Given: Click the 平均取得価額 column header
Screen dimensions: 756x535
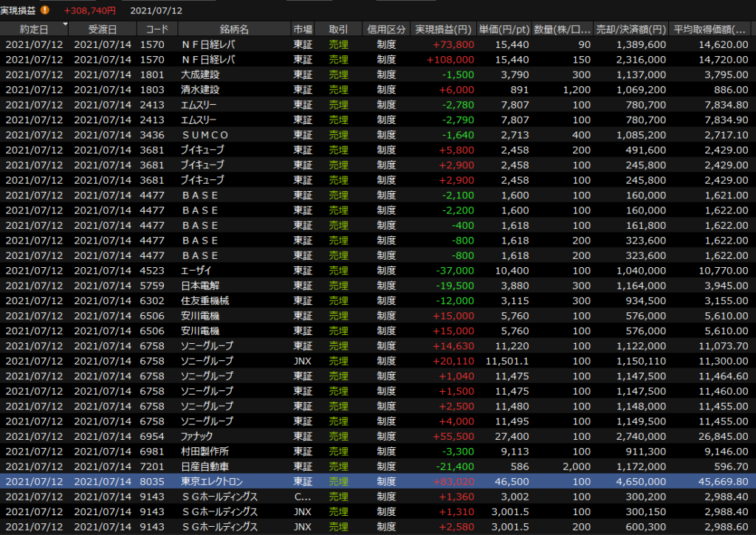Looking at the screenshot, I should pos(709,30).
